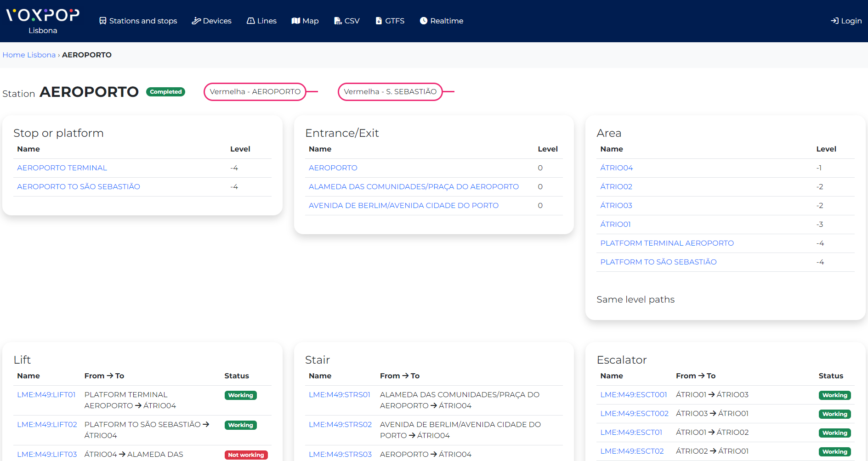Click Not working badge for LIFT03
The height and width of the screenshot is (461, 868).
point(246,455)
